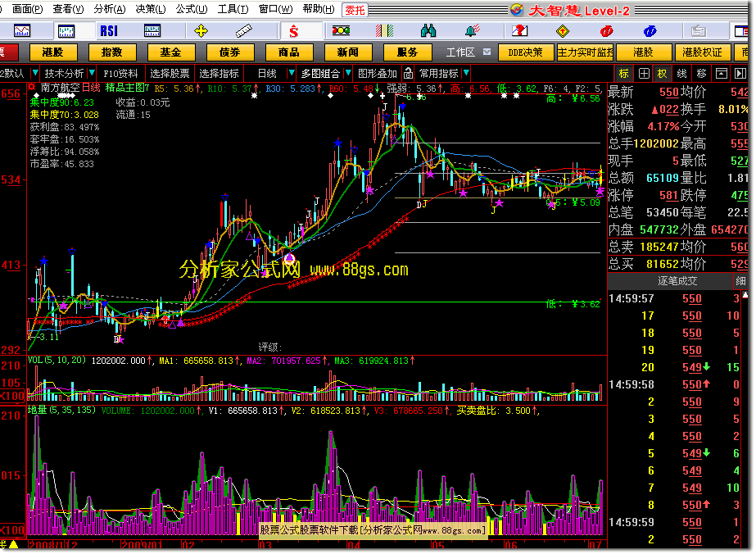Click the blue round logo icon
Screen dimensions: 756x554
pyautogui.click(x=650, y=31)
